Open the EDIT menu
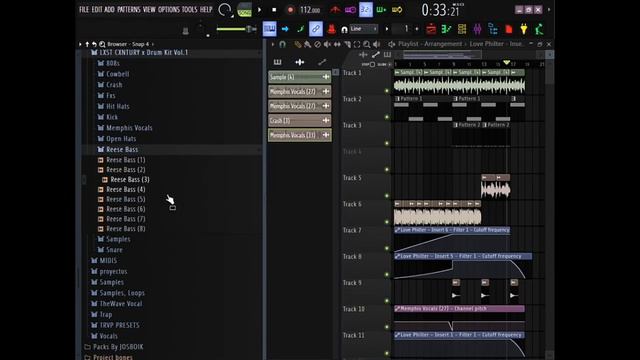Screen dimensions: 640x360 pos(97,9)
